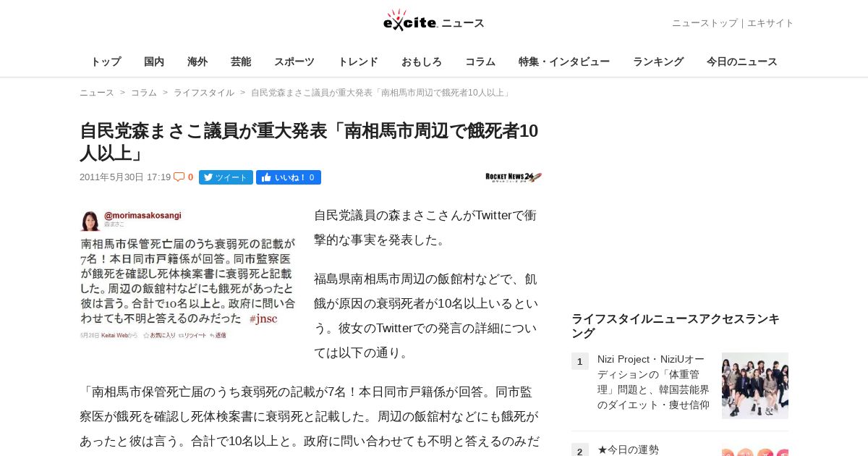Open ranking item ★今日の運勢

point(629,449)
